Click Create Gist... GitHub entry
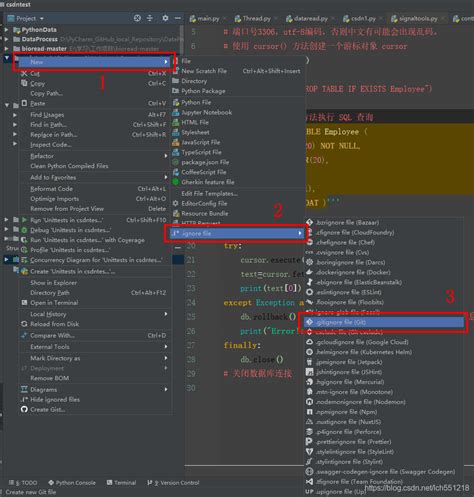474x497 pixels. coord(94,409)
